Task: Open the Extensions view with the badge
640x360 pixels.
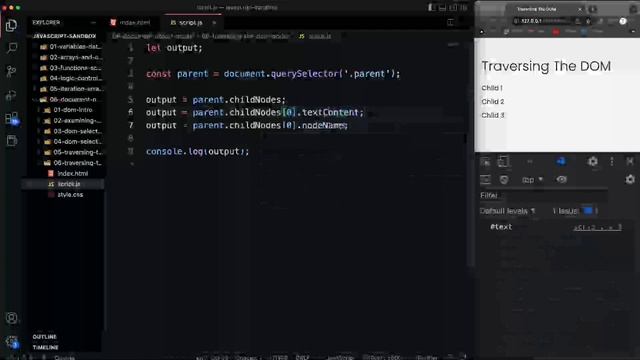Action: pyautogui.click(x=11, y=118)
